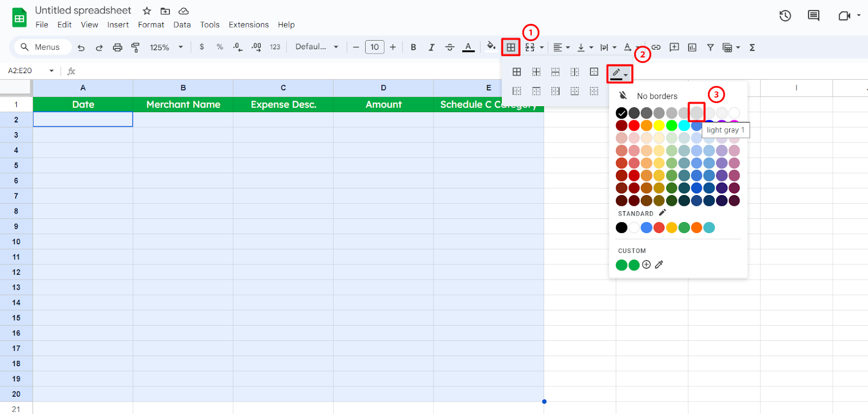The width and height of the screenshot is (868, 414).
Task: Open Functions sigma menu
Action: tap(752, 48)
